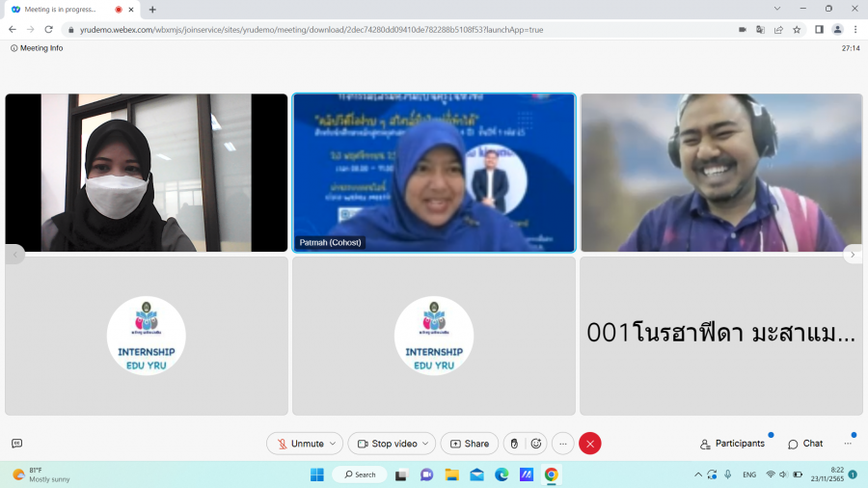868x488 pixels.
Task: Open the closed captions panel icon
Action: pyautogui.click(x=16, y=444)
